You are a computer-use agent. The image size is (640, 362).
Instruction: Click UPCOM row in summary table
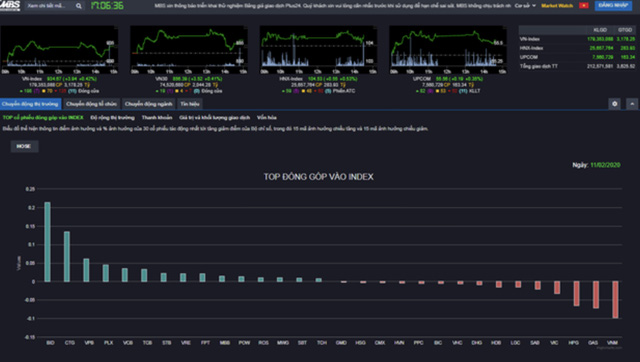(577, 57)
